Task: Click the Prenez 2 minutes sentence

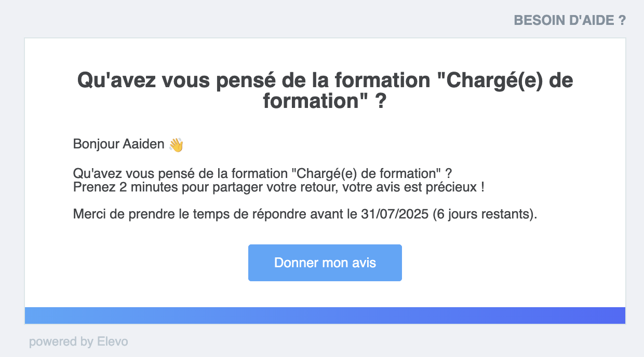Action: [279, 187]
